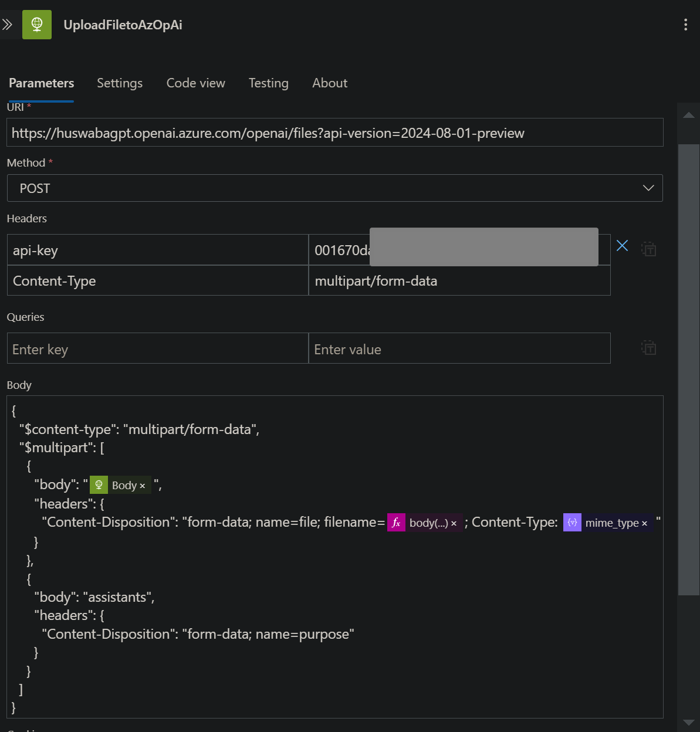
Task: Select the Parameters tab
Action: pyautogui.click(x=41, y=83)
